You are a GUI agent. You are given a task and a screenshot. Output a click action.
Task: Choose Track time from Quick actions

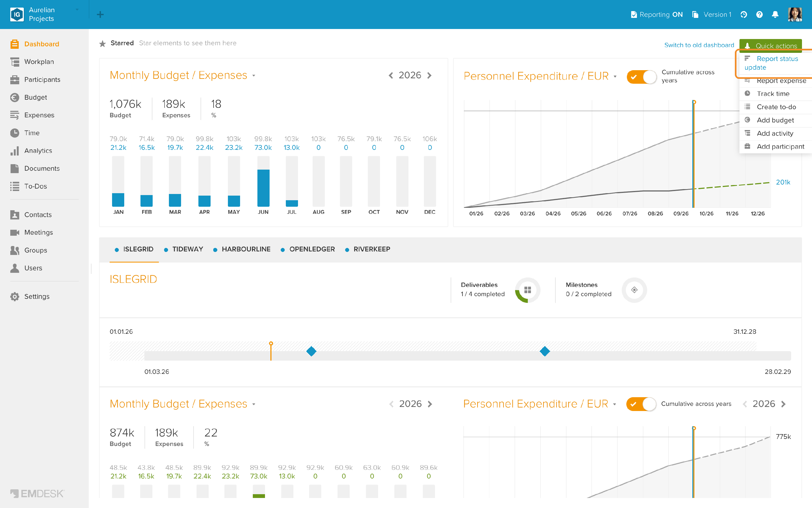pyautogui.click(x=775, y=94)
